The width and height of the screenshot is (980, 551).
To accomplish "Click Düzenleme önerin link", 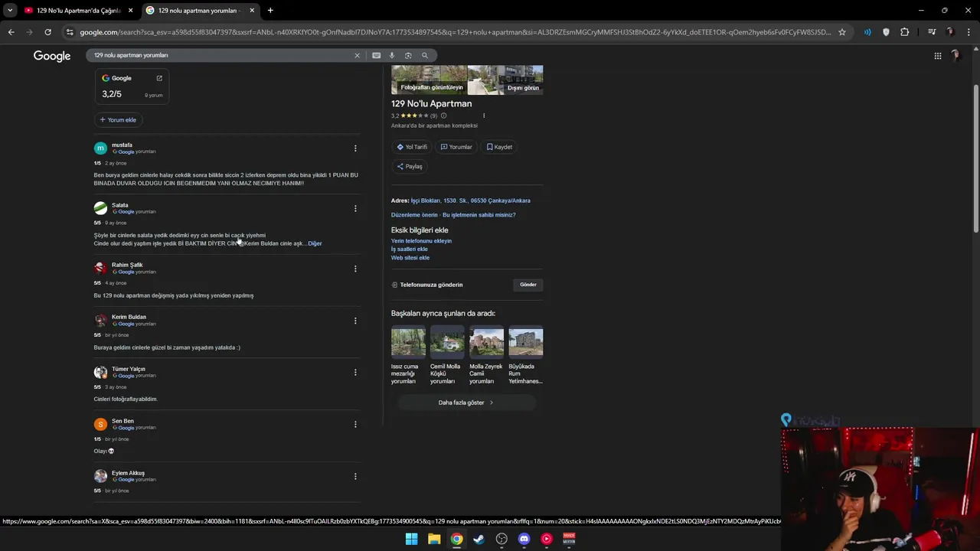I will tap(414, 215).
